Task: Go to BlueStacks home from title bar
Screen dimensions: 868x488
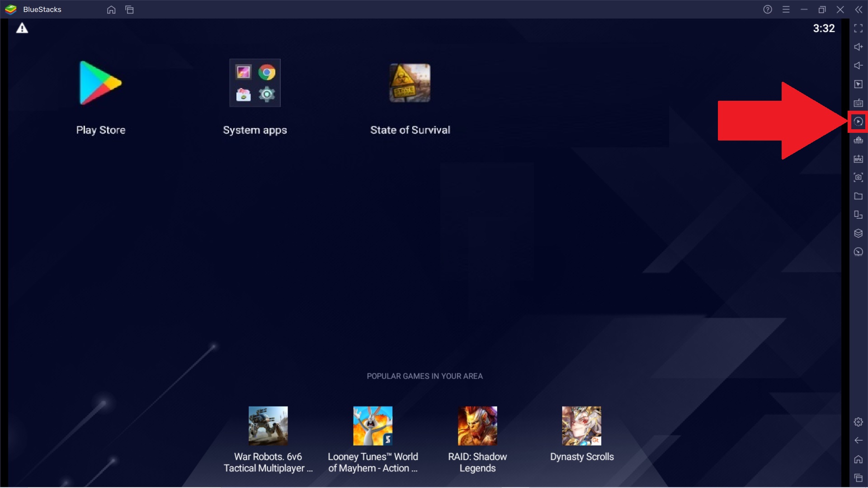Action: (111, 9)
